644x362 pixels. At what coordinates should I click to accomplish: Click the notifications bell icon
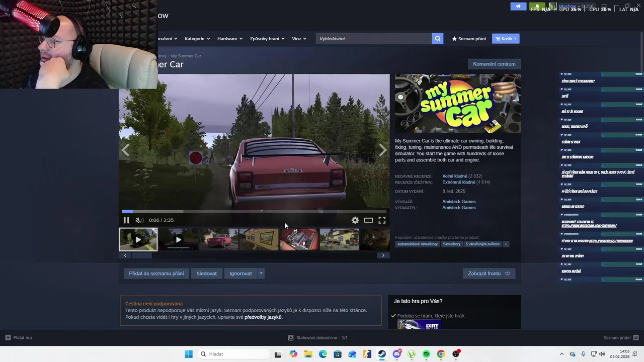tap(537, 7)
